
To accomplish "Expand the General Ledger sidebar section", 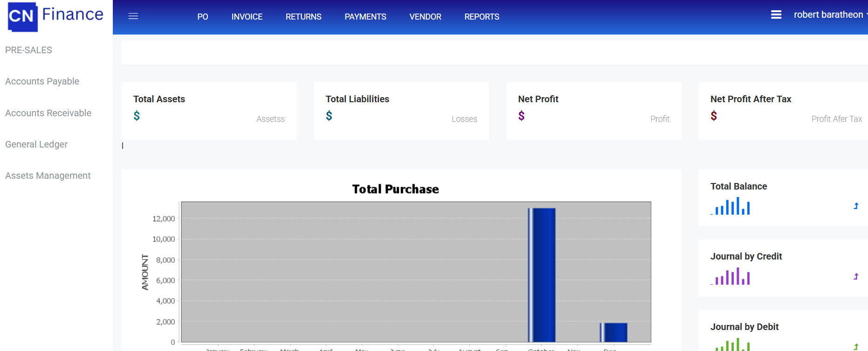I will (36, 144).
